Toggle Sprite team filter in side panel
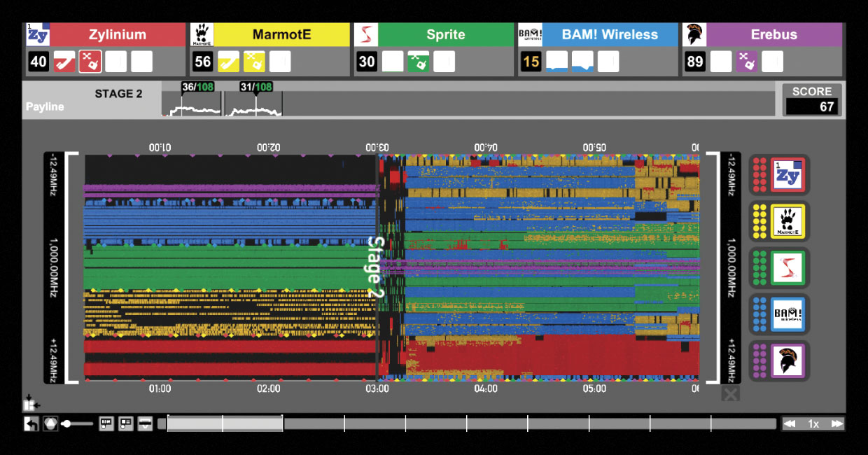This screenshot has height=455, width=868. pyautogui.click(x=779, y=268)
